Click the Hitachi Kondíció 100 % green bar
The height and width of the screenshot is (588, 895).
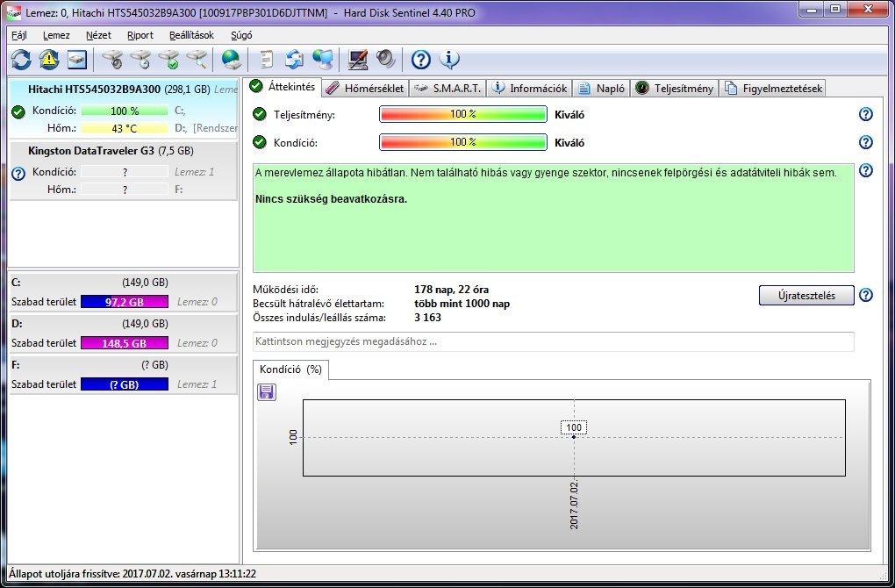coord(125,111)
